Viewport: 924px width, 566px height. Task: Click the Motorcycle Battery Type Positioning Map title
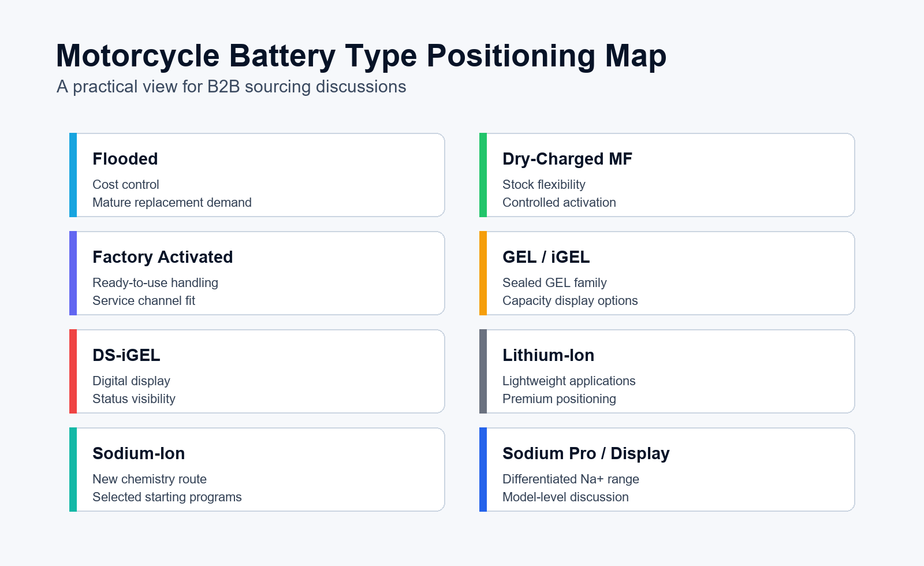tap(361, 56)
